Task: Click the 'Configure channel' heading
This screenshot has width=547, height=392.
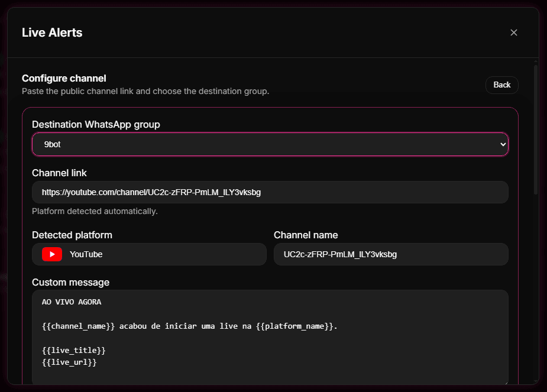Action: coord(64,79)
